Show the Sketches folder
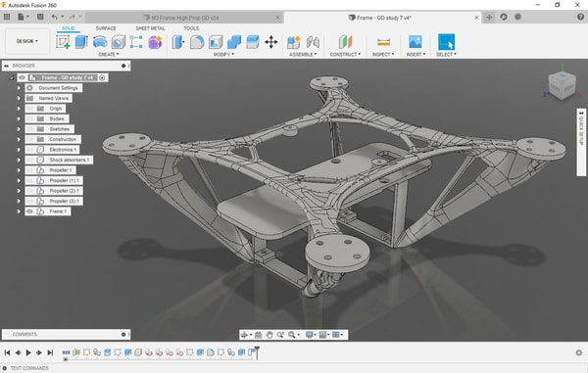 30,129
